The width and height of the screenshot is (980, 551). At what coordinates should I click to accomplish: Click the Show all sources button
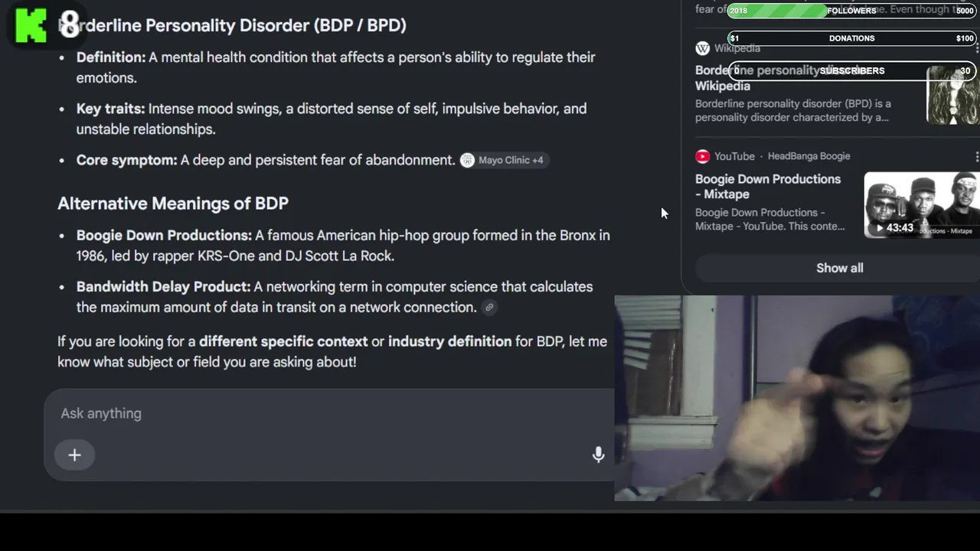click(839, 268)
